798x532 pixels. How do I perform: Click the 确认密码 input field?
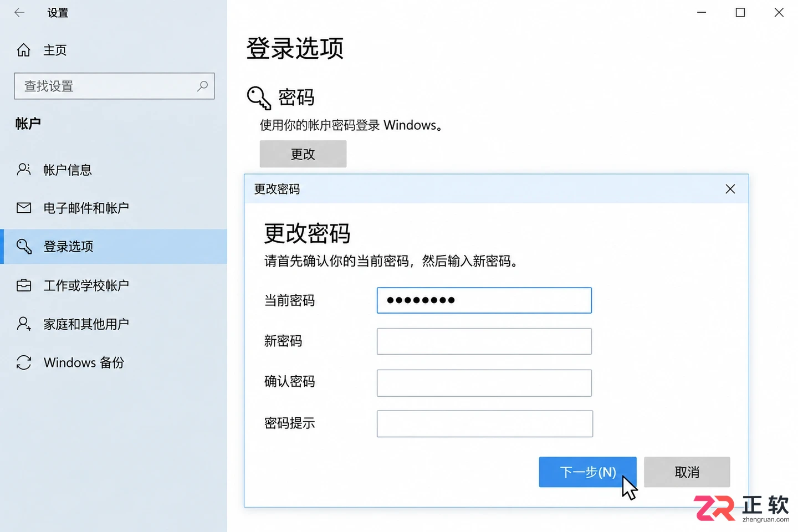(x=484, y=383)
